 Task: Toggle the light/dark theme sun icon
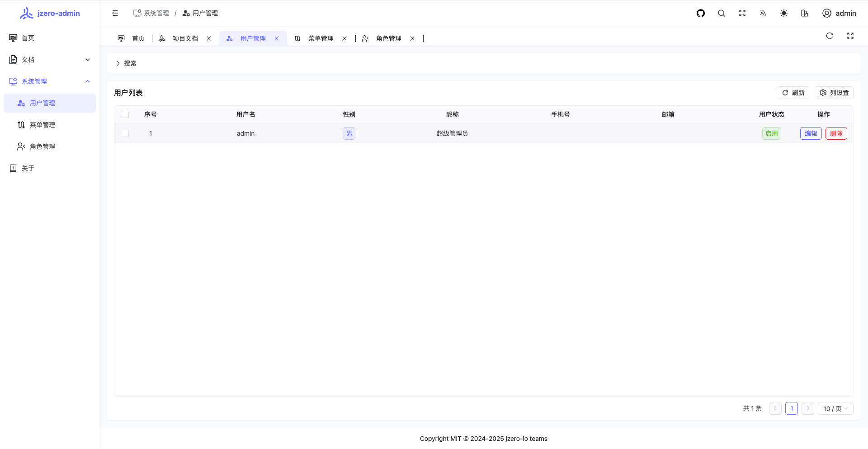coord(784,13)
